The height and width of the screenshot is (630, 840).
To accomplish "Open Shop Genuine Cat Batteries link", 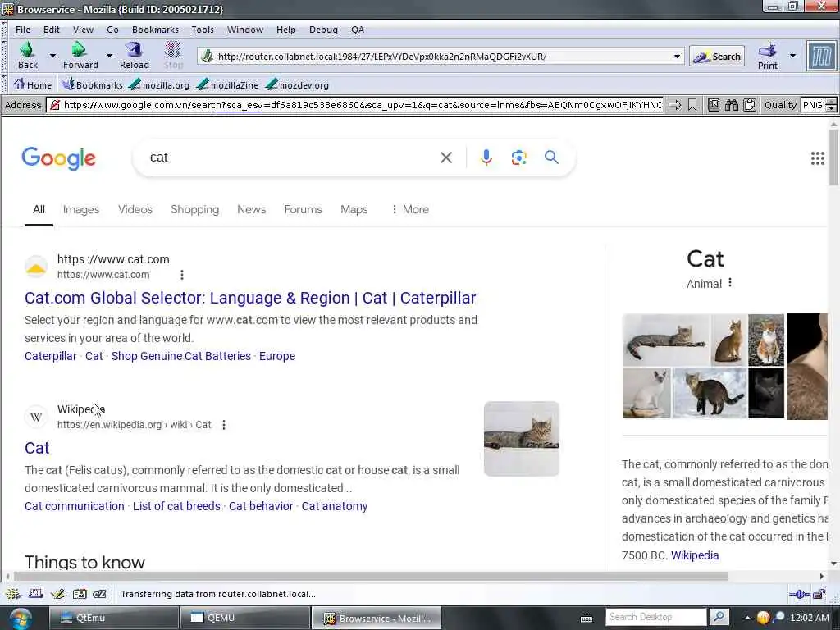I will (x=181, y=356).
